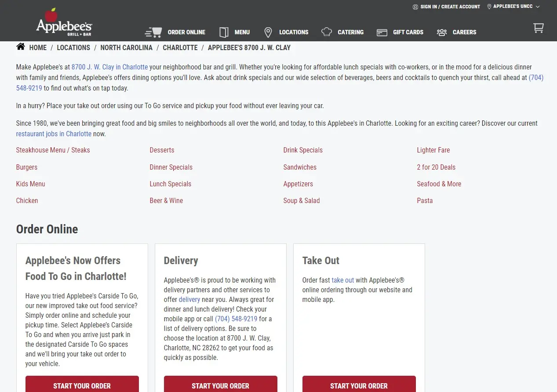Image resolution: width=557 pixels, height=392 pixels.
Task: Open the CHARLOTTE breadcrumb link
Action: [x=180, y=47]
